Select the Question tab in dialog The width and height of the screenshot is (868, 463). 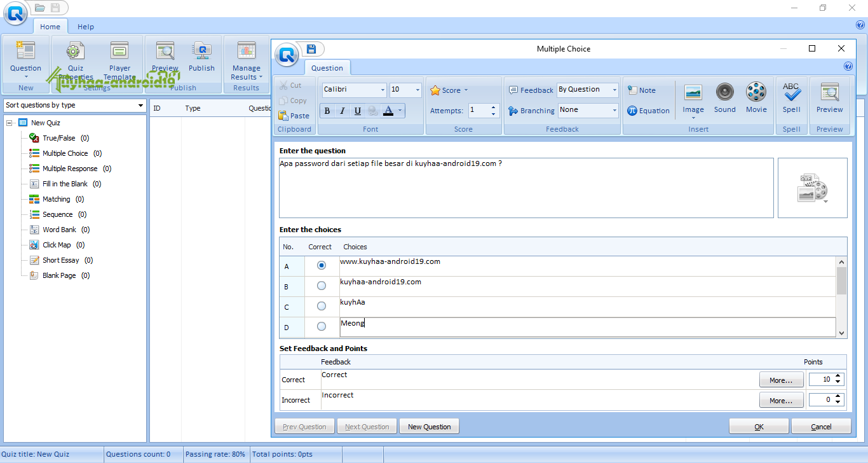click(x=327, y=68)
